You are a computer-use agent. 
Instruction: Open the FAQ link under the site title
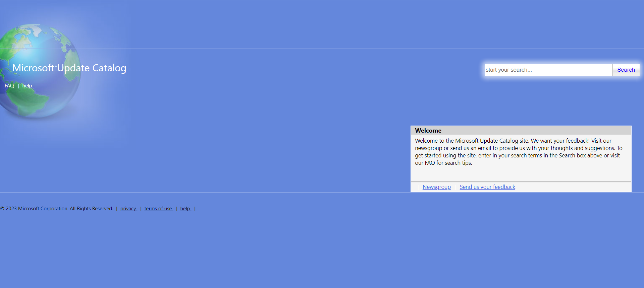(9, 86)
